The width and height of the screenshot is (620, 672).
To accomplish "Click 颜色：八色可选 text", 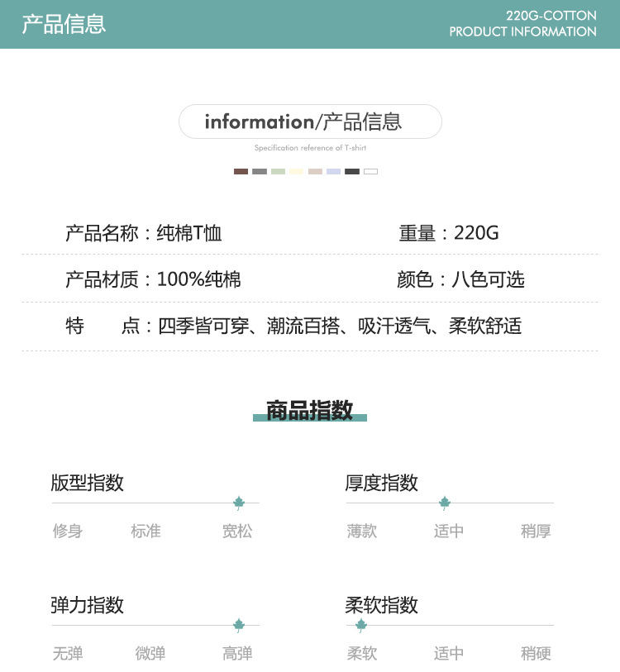I will [461, 279].
